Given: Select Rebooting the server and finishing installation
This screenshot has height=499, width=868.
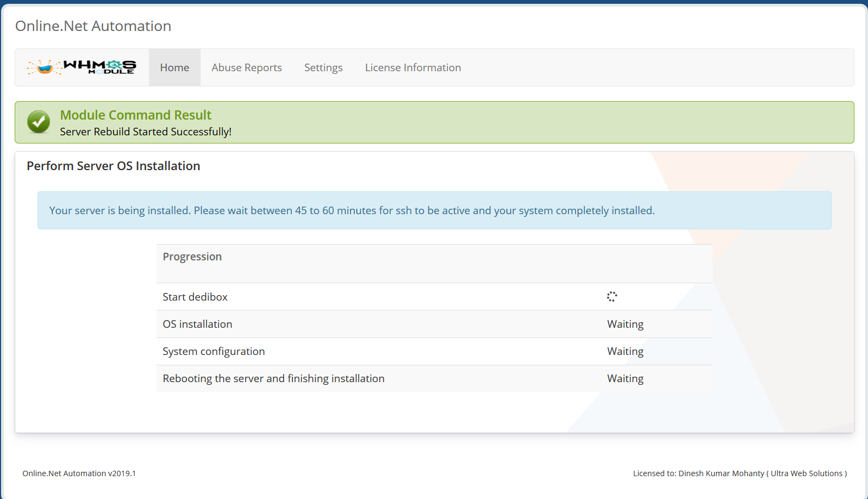Looking at the screenshot, I should [273, 378].
